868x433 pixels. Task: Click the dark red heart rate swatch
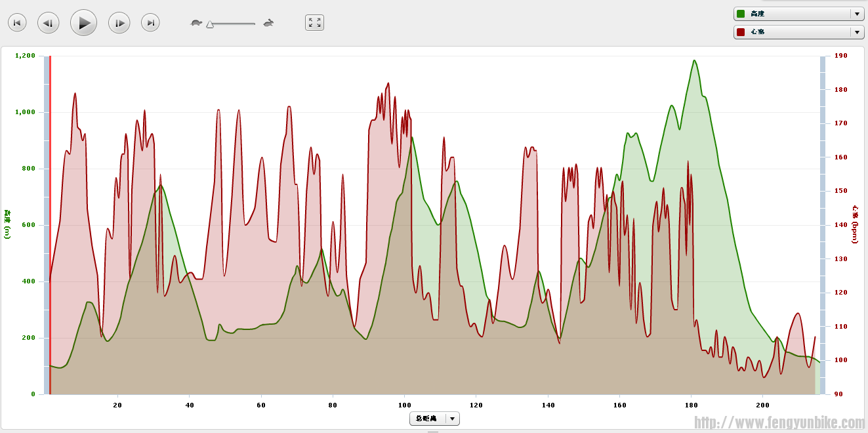tap(741, 32)
